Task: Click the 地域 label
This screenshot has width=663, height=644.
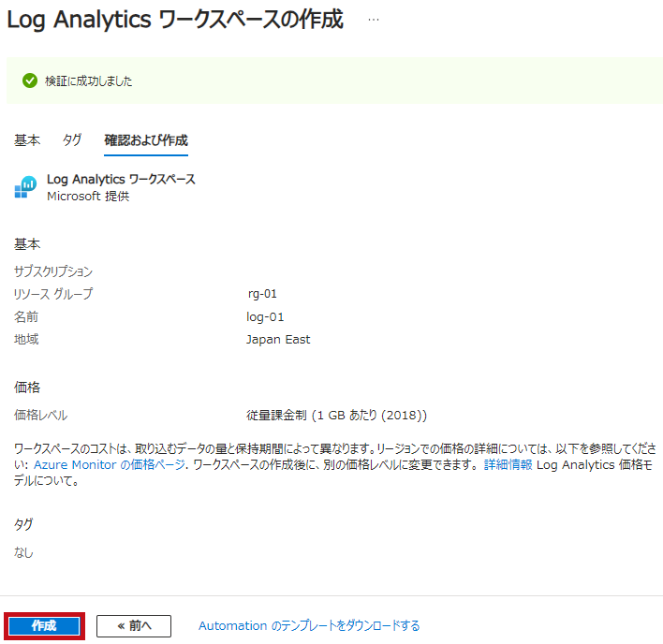Action: [26, 340]
